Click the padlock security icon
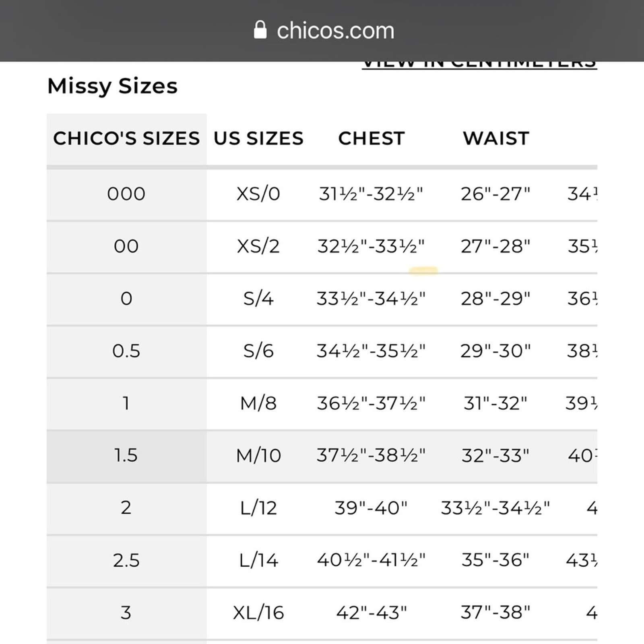Image resolution: width=644 pixels, height=644 pixels. pos(260,30)
